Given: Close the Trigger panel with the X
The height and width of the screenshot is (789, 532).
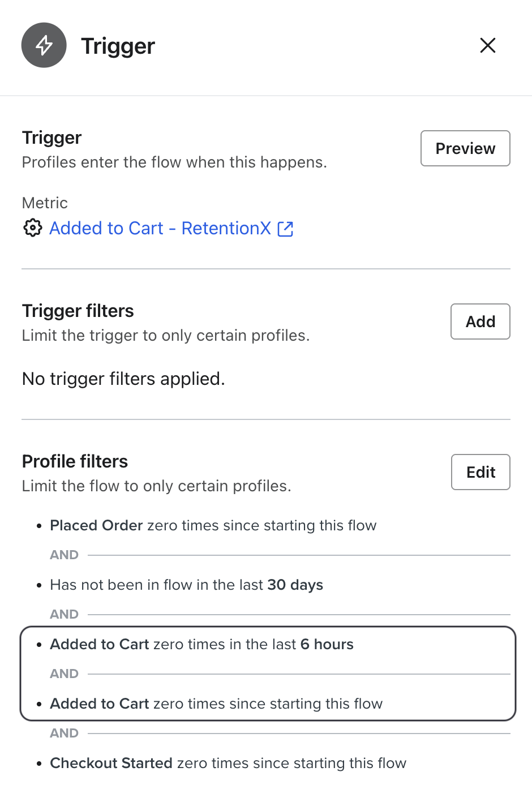Looking at the screenshot, I should click(x=487, y=45).
